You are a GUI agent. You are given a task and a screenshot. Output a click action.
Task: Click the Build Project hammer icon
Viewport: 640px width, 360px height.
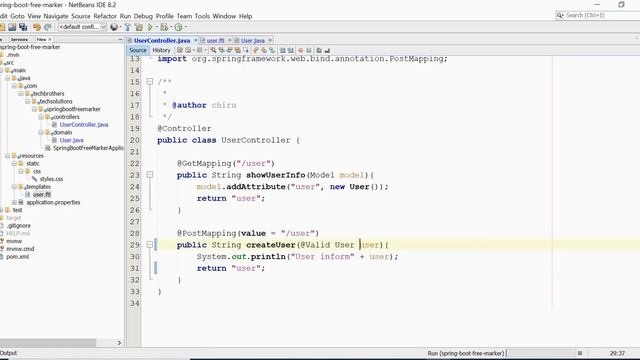click(127, 27)
